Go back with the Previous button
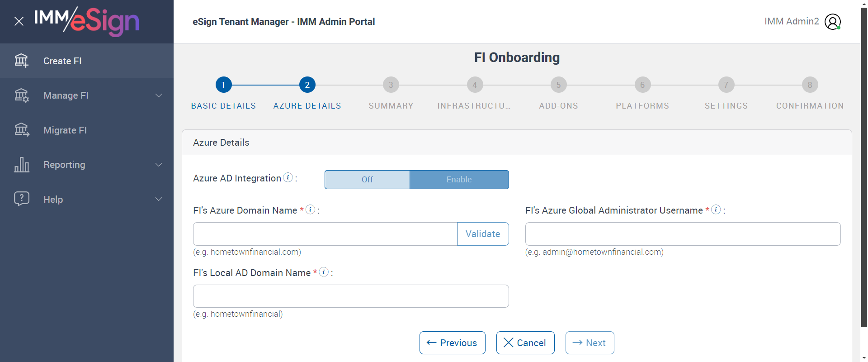 (452, 343)
